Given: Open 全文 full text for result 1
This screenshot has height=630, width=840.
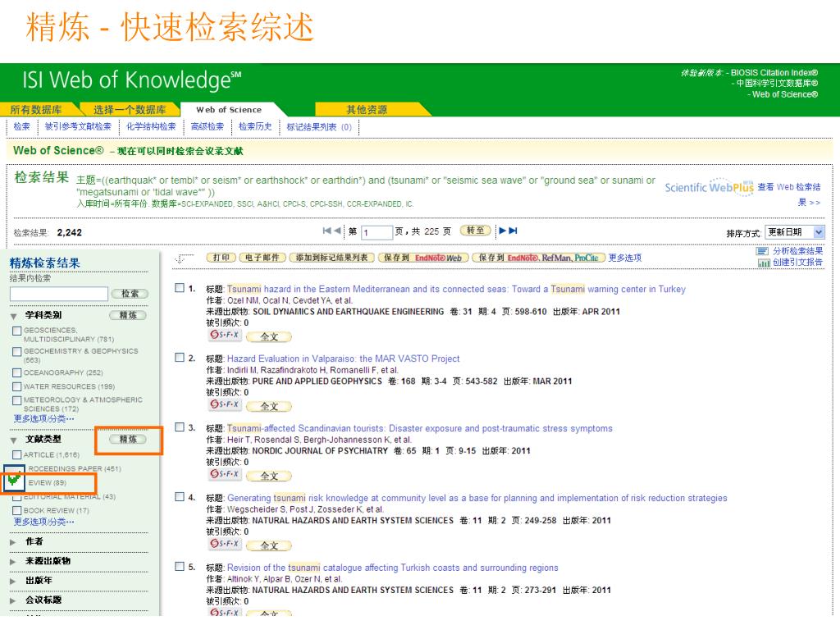Looking at the screenshot, I should click(x=269, y=337).
